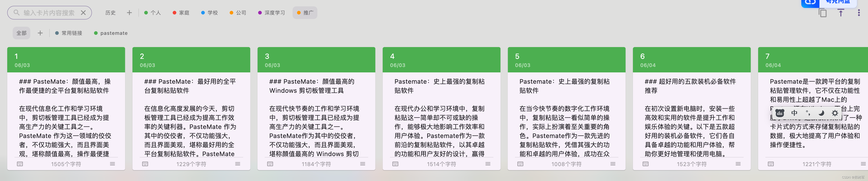This screenshot has width=868, height=181.
Task: Open the three-dot more options menu
Action: tap(859, 12)
